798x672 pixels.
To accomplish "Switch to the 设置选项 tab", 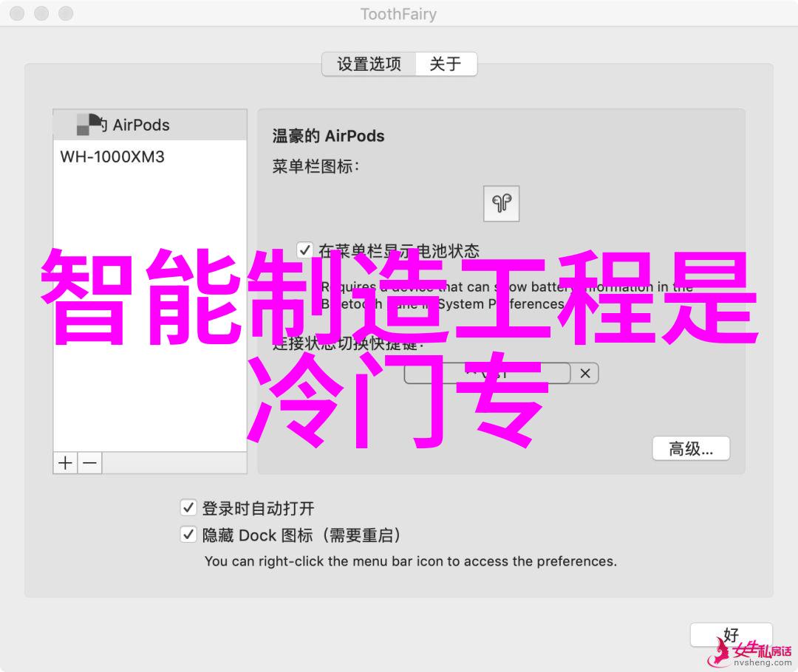I will (x=369, y=64).
